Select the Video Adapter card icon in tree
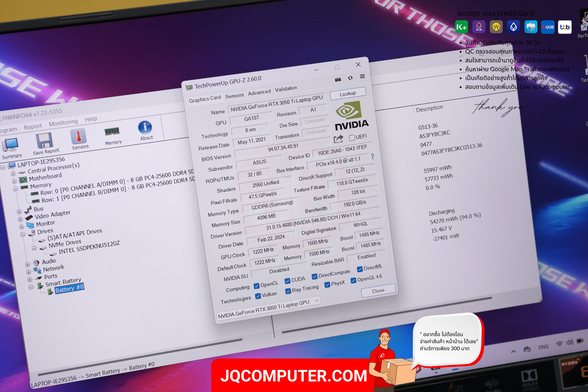588x392 pixels. tap(29, 217)
